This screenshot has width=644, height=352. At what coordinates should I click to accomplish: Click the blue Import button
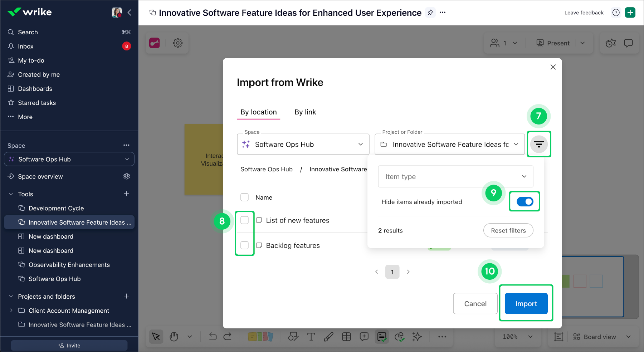pos(526,304)
